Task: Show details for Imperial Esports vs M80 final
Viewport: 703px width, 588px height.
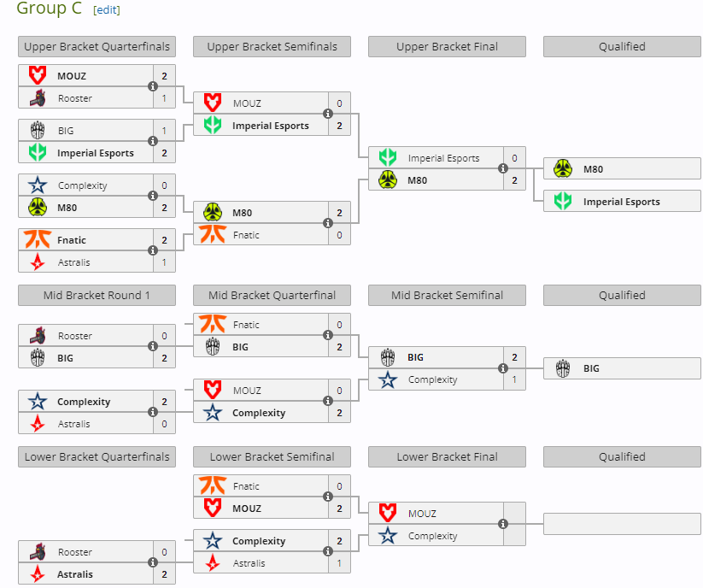Action: point(503,168)
